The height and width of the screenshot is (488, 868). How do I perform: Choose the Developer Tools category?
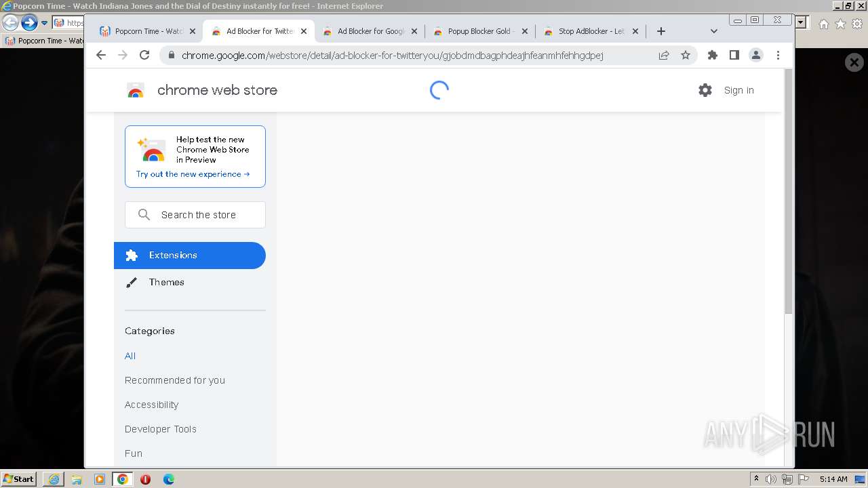click(161, 429)
